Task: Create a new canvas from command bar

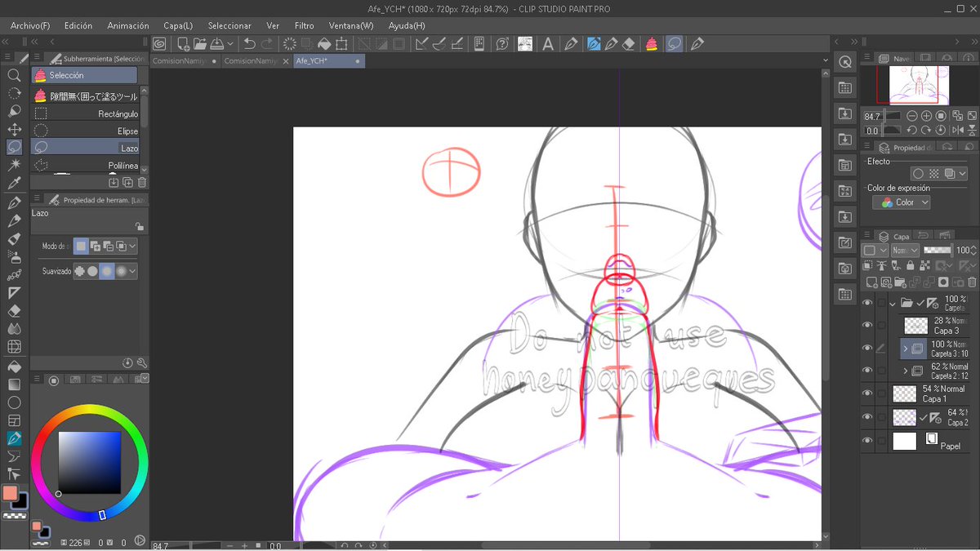Action: (184, 43)
